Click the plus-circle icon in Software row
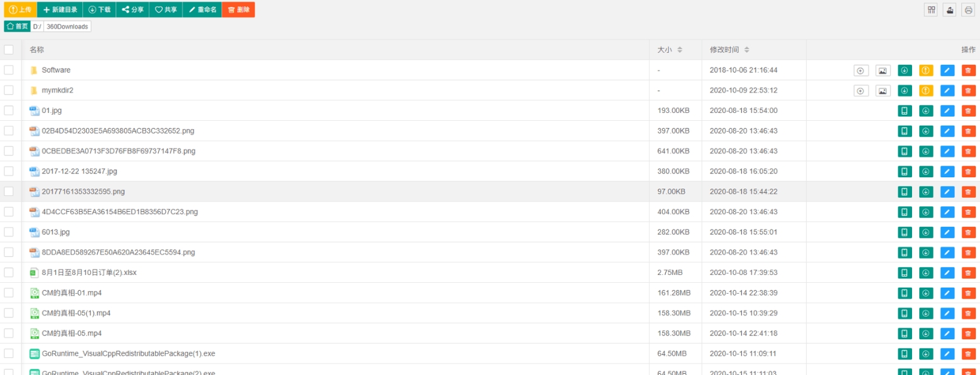The image size is (980, 375). point(861,70)
